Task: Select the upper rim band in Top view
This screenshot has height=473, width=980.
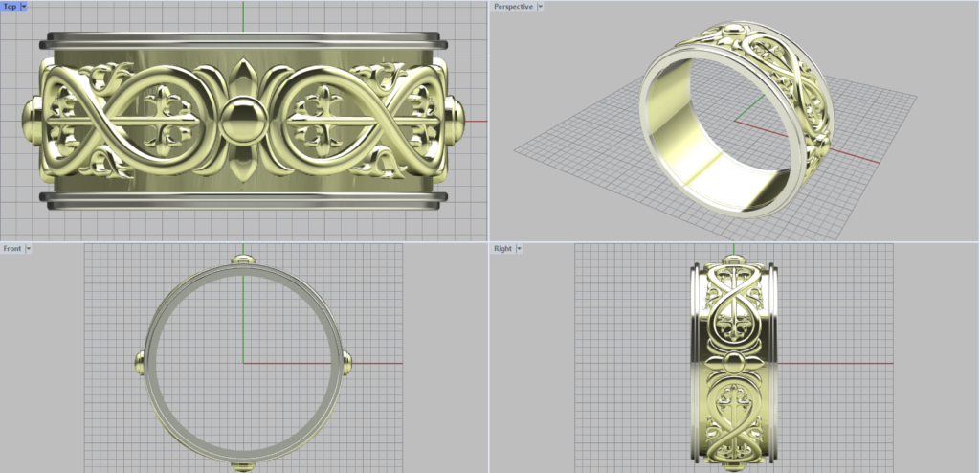Action: pyautogui.click(x=242, y=40)
